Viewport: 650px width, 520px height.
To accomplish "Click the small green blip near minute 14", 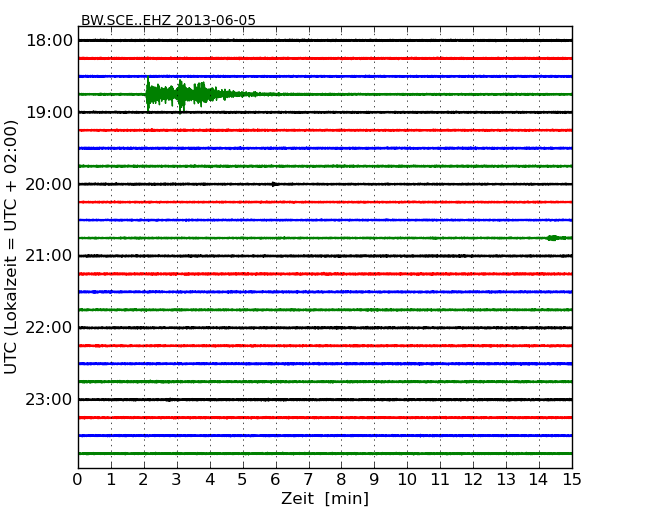I will 552,238.
